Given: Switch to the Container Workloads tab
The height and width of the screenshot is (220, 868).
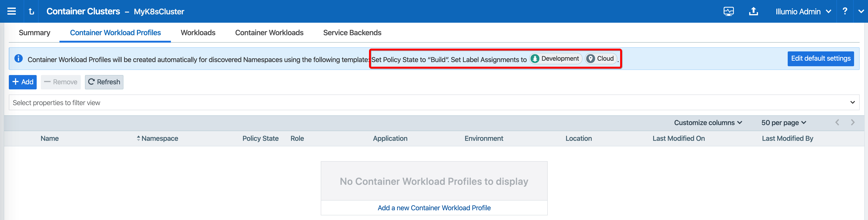Looking at the screenshot, I should coord(269,33).
